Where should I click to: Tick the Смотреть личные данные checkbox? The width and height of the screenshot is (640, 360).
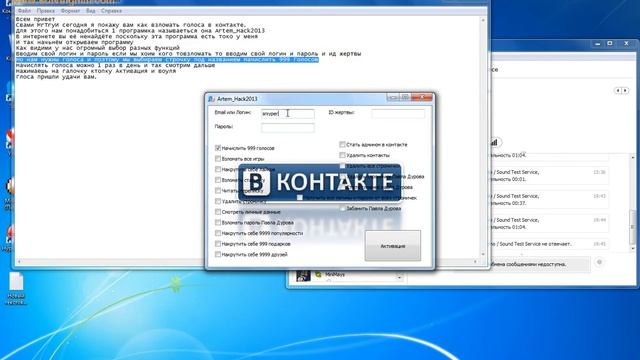click(218, 212)
